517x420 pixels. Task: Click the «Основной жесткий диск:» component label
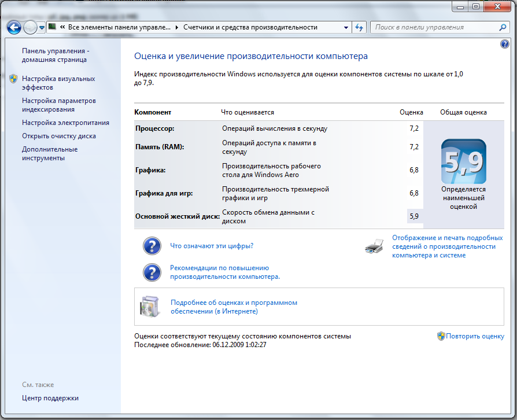[178, 216]
